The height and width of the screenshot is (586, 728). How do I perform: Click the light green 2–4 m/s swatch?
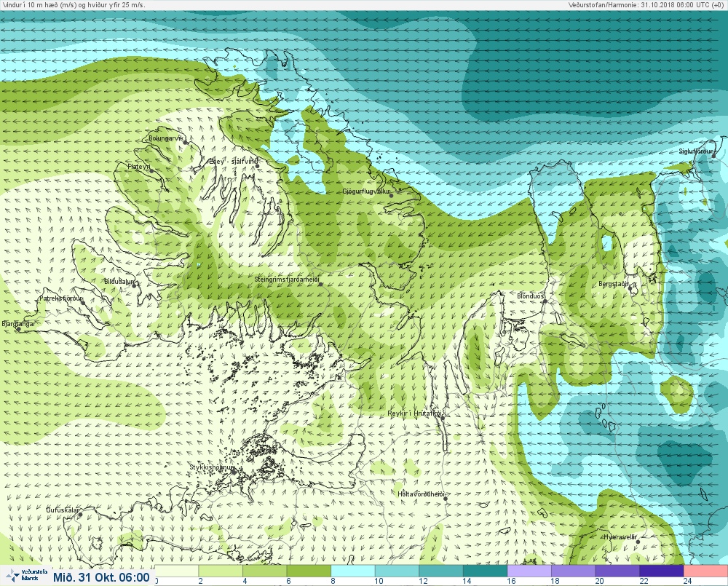click(221, 571)
